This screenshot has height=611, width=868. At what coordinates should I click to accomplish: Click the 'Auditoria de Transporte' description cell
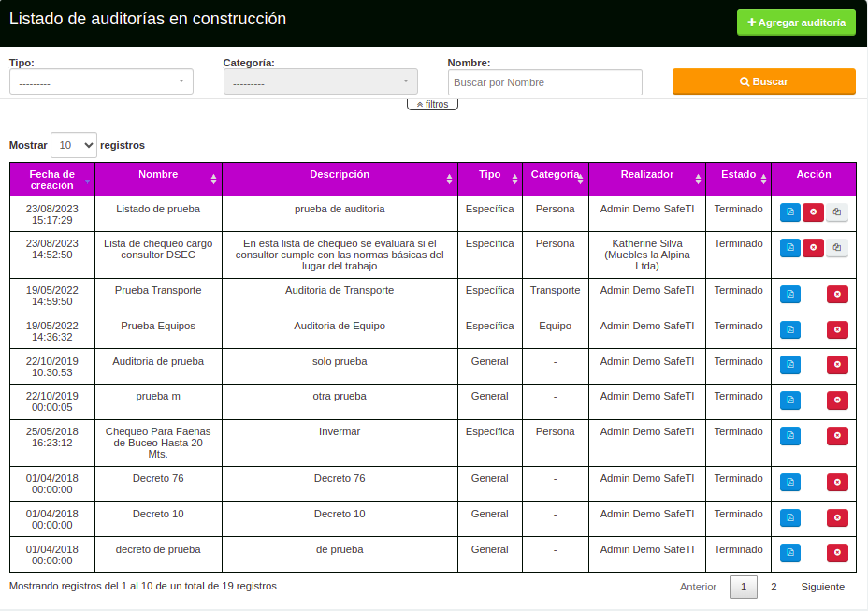[340, 296]
